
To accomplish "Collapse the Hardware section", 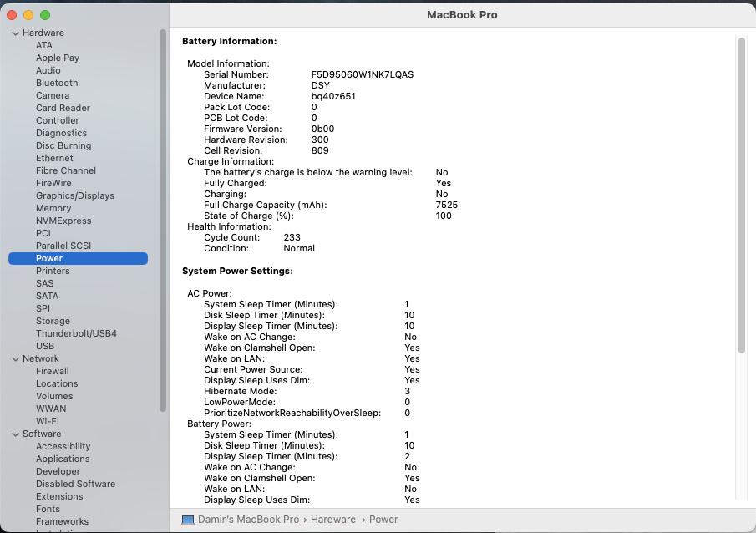I will point(16,33).
